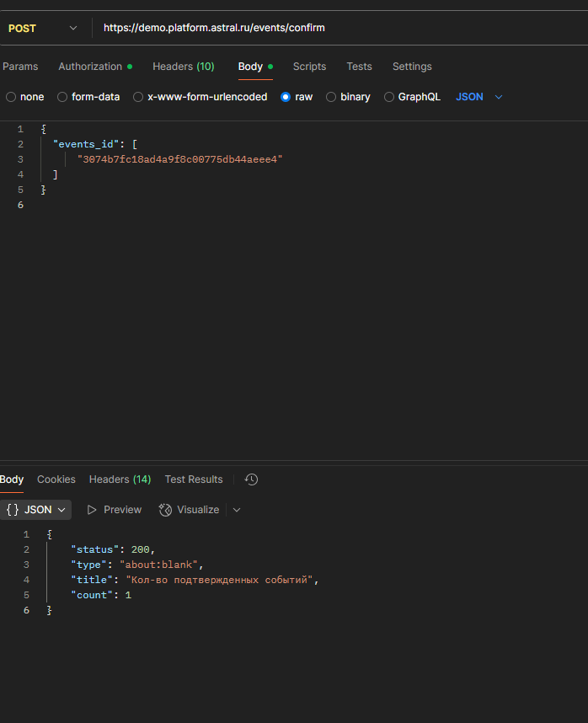Screen dimensions: 588x723
Task: Click the request URL input field
Action: pos(337,28)
